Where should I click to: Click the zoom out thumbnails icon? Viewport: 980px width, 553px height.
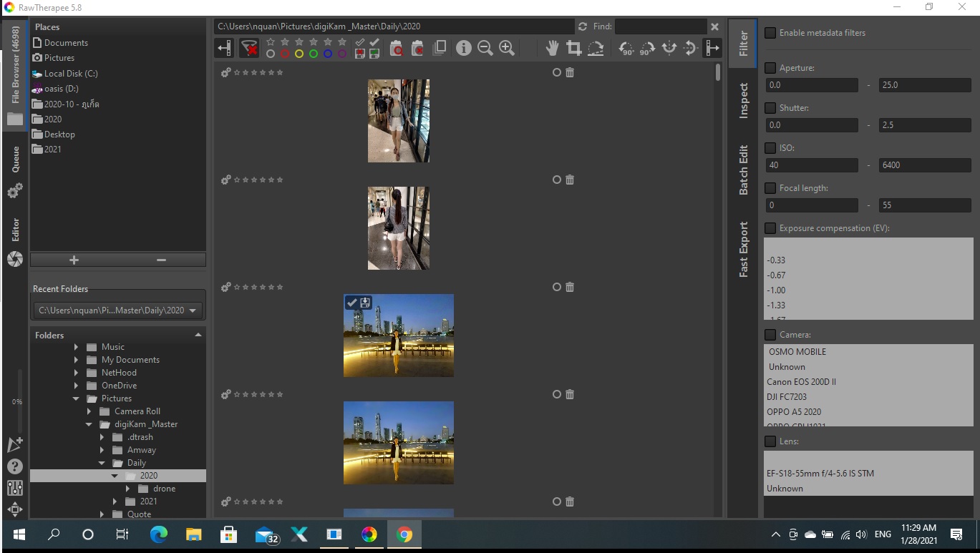click(485, 48)
